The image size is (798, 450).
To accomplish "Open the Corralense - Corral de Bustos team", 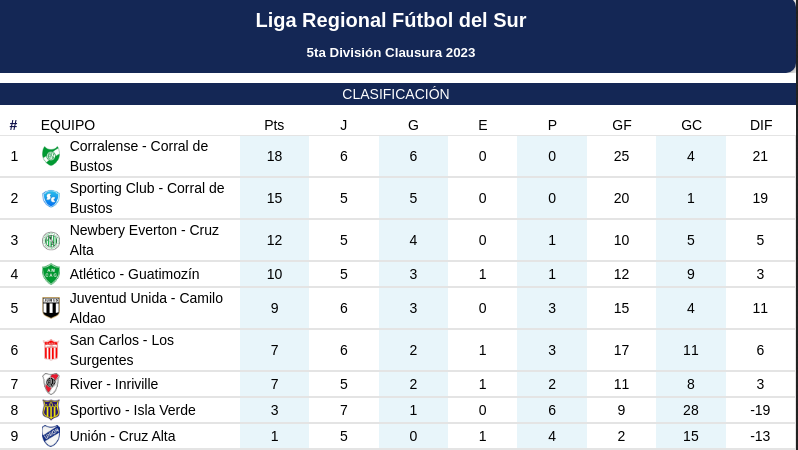I will [x=139, y=156].
